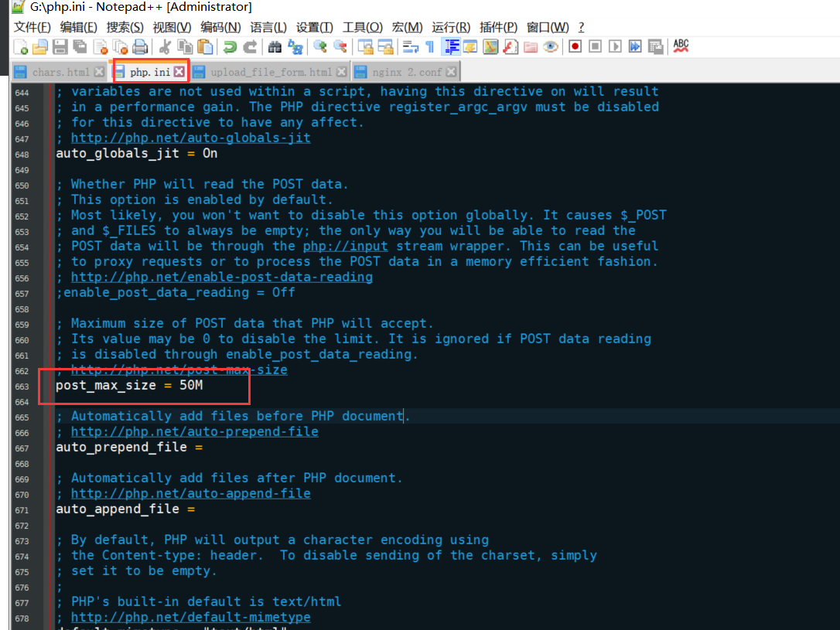
Task: Save the current php.ini file
Action: point(60,47)
